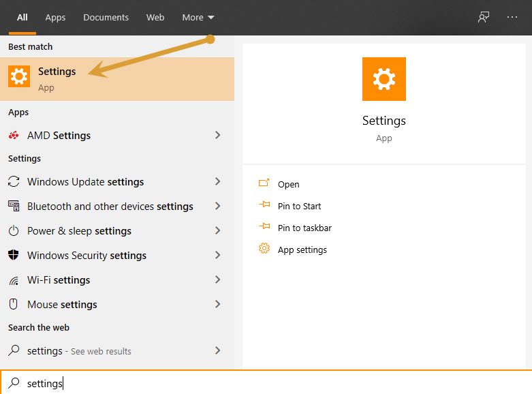Image resolution: width=532 pixels, height=394 pixels.
Task: Click the Wi-Fi signal icon
Action: pyautogui.click(x=14, y=280)
